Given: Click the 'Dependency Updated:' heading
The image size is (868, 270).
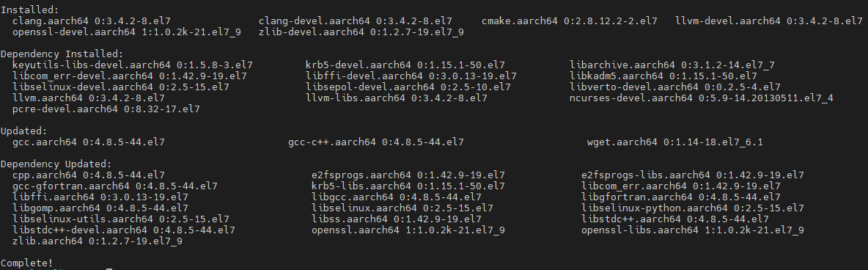Looking at the screenshot, I should (x=56, y=164).
